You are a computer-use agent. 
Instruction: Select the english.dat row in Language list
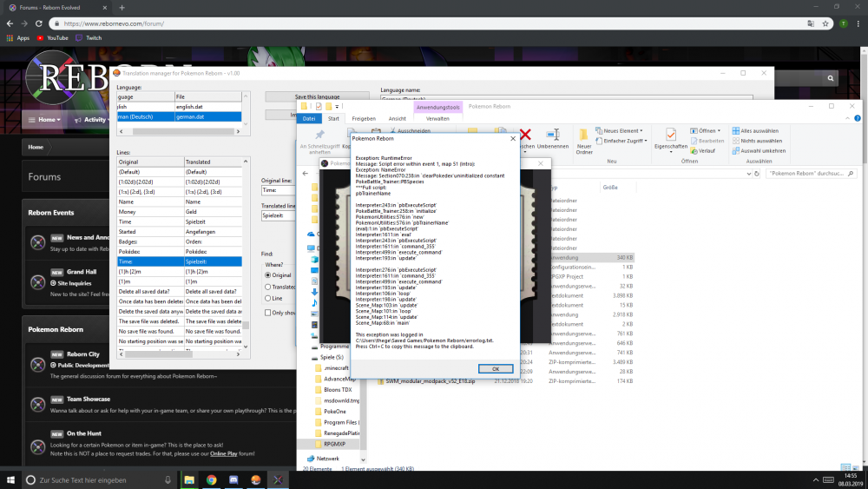click(180, 107)
